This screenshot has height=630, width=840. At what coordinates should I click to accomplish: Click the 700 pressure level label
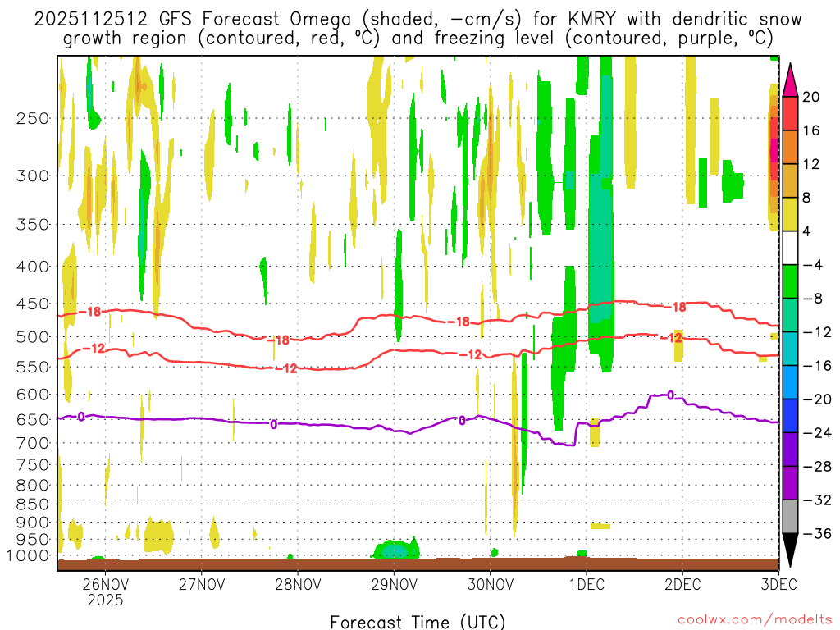tap(33, 443)
